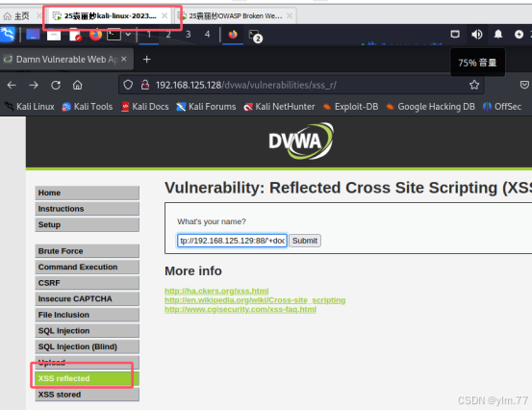This screenshot has width=532, height=411.
Task: Open the ha.ckers.org xss.html link
Action: [216, 291]
